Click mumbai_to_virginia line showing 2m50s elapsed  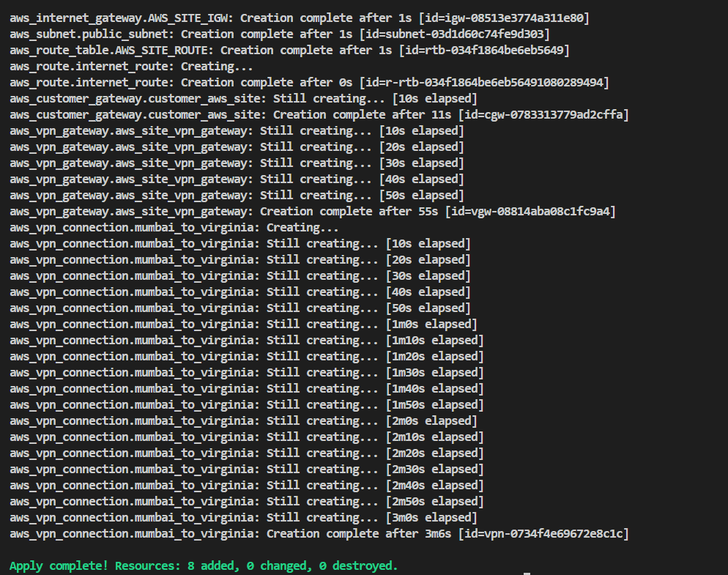pyautogui.click(x=247, y=502)
